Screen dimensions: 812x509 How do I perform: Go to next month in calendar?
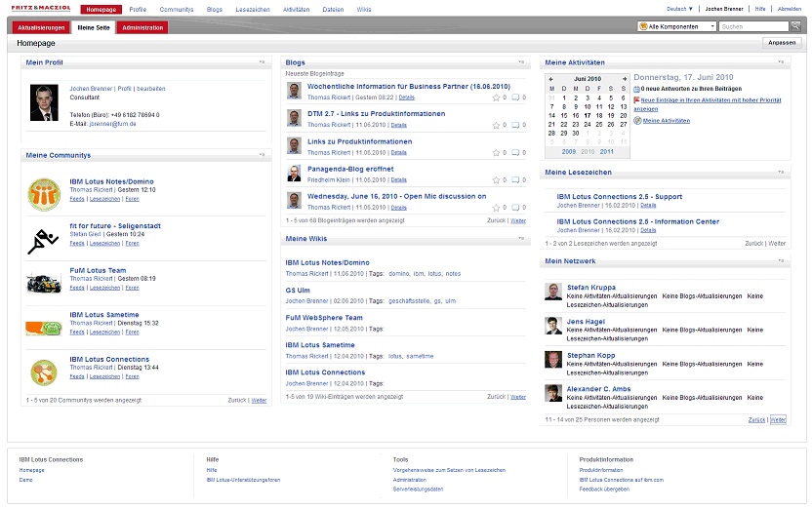(x=625, y=79)
